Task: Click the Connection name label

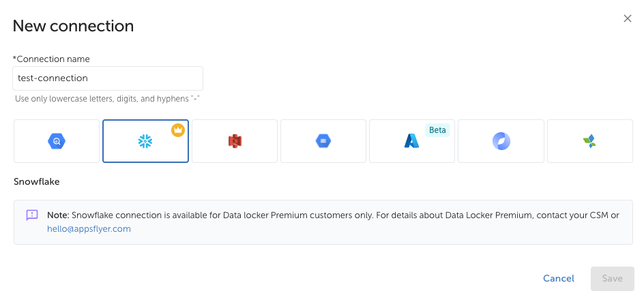Action: (53, 59)
